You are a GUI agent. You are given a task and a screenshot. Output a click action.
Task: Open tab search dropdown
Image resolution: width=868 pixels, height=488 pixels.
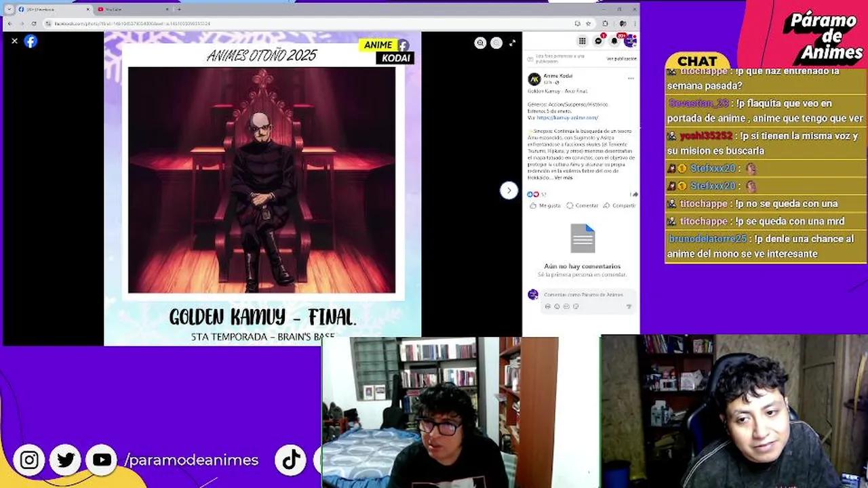[x=9, y=9]
